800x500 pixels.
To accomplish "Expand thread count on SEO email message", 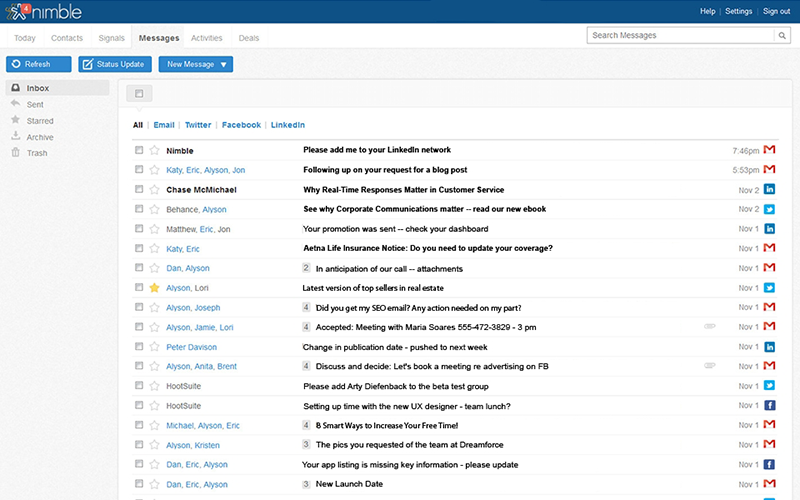I will [x=306, y=307].
